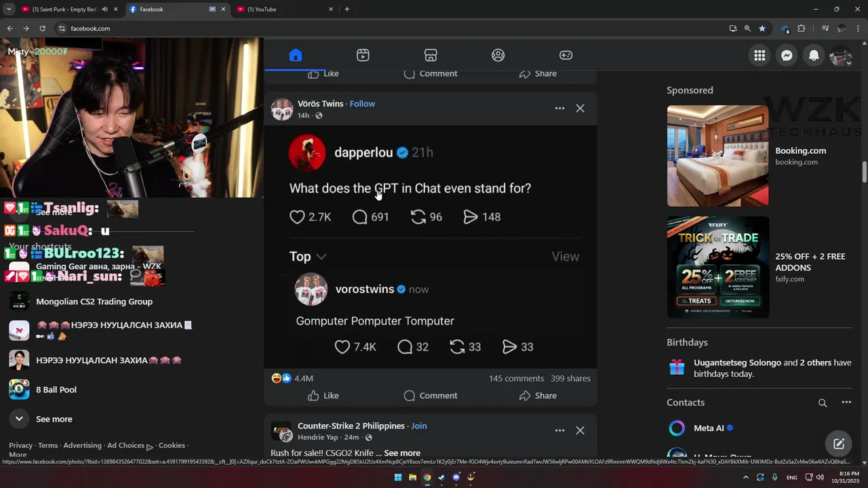Viewport: 868px width, 488px height.
Task: Expand shortcuts with See more chevron
Action: click(19, 419)
